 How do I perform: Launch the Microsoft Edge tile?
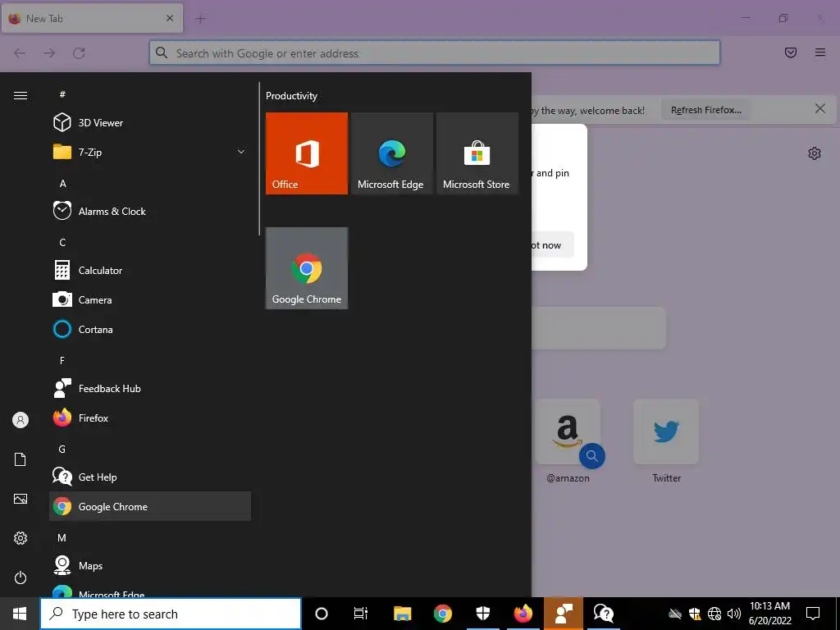[x=391, y=153]
